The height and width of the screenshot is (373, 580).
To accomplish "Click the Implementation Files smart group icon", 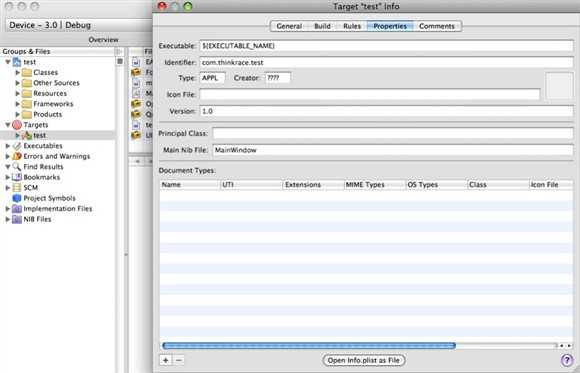I will [17, 209].
